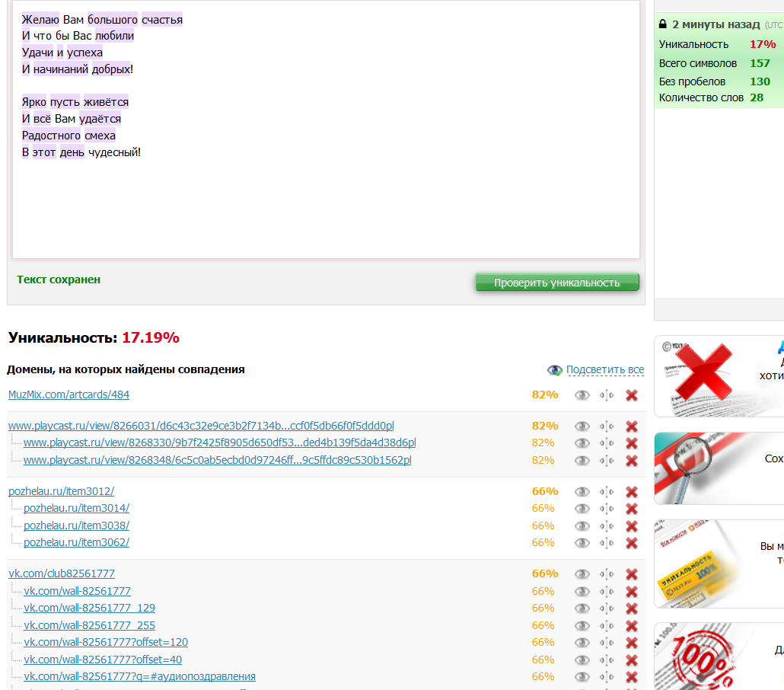Toggle highlight eye for playcast.ru/view/8266031 row
784x690 pixels.
click(582, 426)
